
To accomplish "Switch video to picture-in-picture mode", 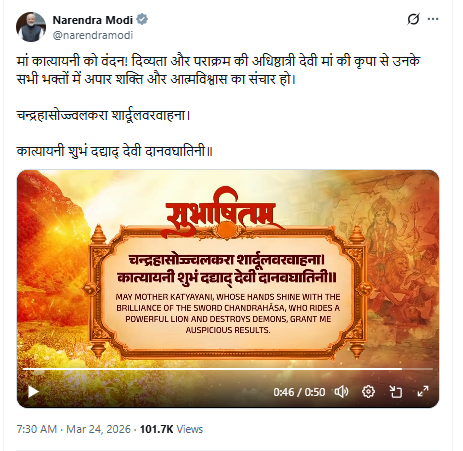I will pyautogui.click(x=396, y=392).
